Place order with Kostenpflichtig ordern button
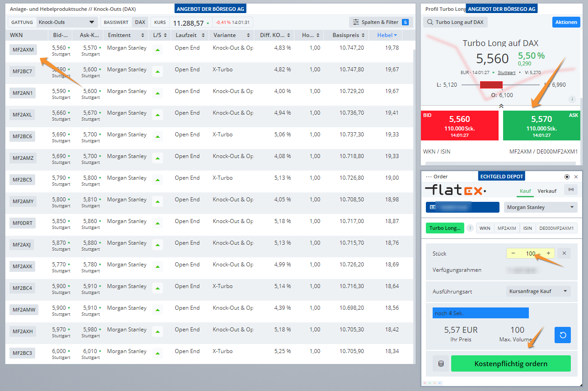Screen dimensions: 588x391 coord(511,363)
